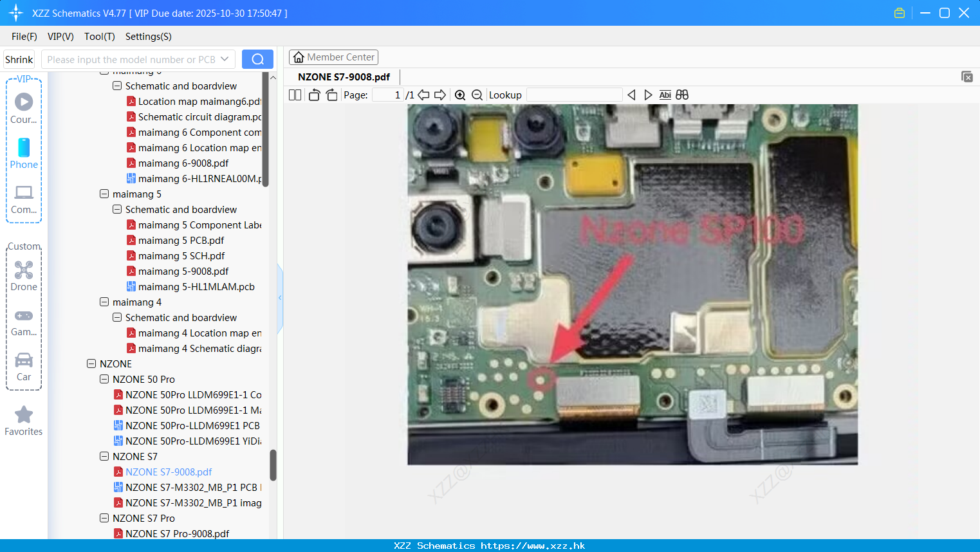Open Member Center
This screenshot has width=980, height=552.
point(333,57)
